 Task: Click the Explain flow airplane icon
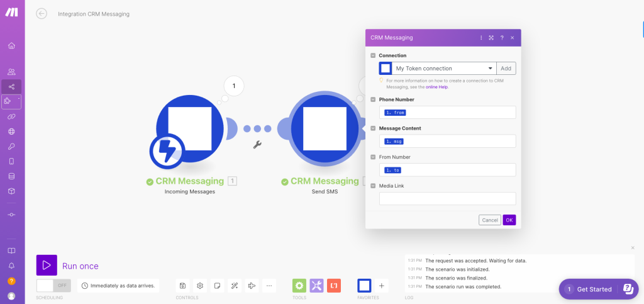point(252,286)
